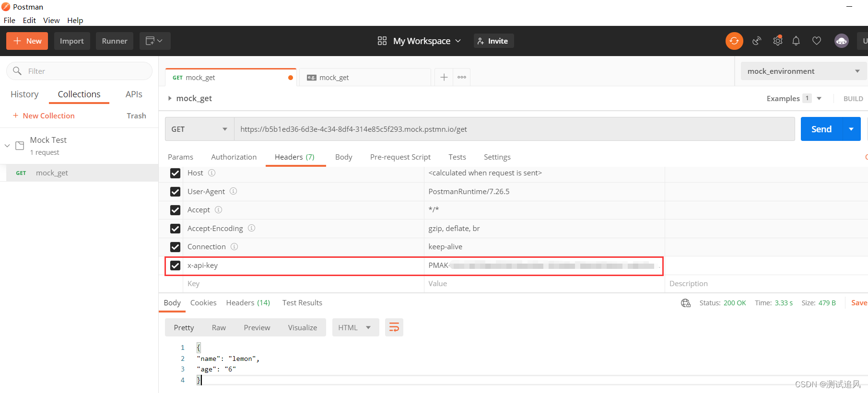The height and width of the screenshot is (393, 868).
Task: Click the new header Key field
Action: [303, 284]
